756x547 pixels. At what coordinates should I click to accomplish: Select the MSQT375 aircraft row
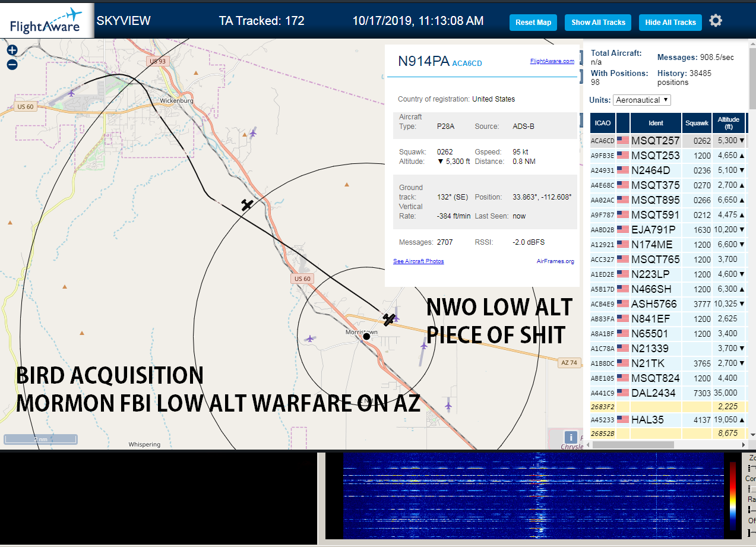[668, 185]
